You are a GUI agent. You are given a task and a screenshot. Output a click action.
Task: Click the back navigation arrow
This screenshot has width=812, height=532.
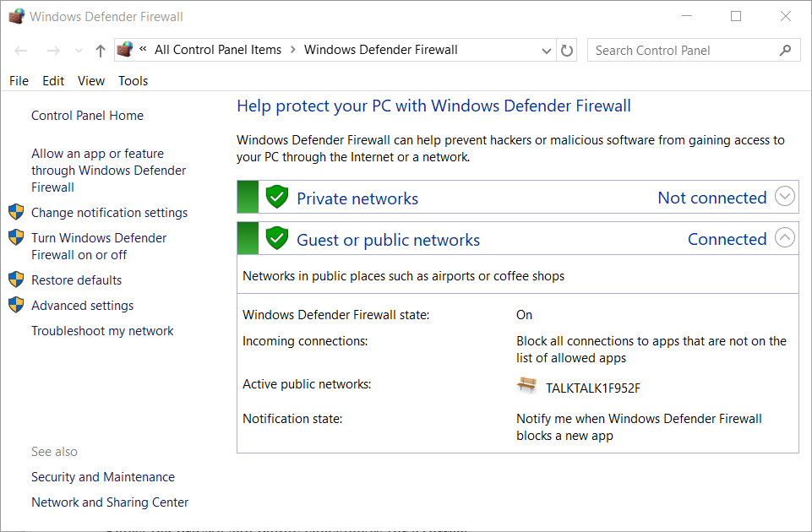point(21,51)
